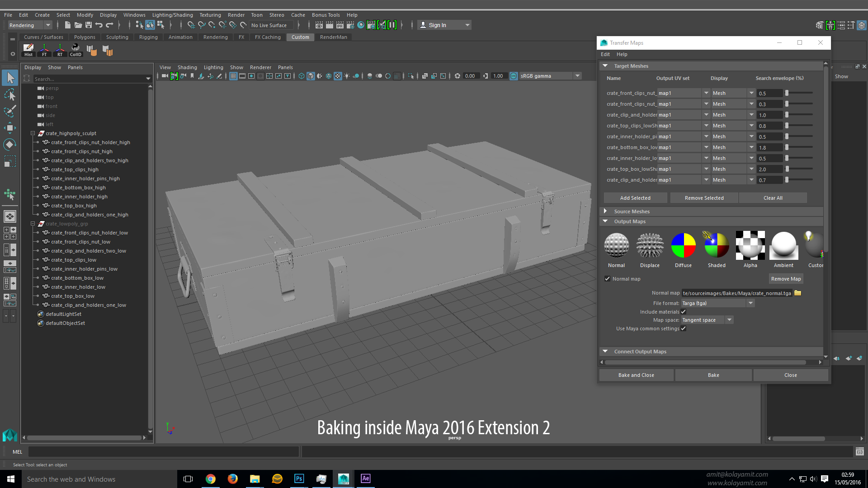Expand the Source Meshes section
Screen dimensions: 868x488
point(605,211)
